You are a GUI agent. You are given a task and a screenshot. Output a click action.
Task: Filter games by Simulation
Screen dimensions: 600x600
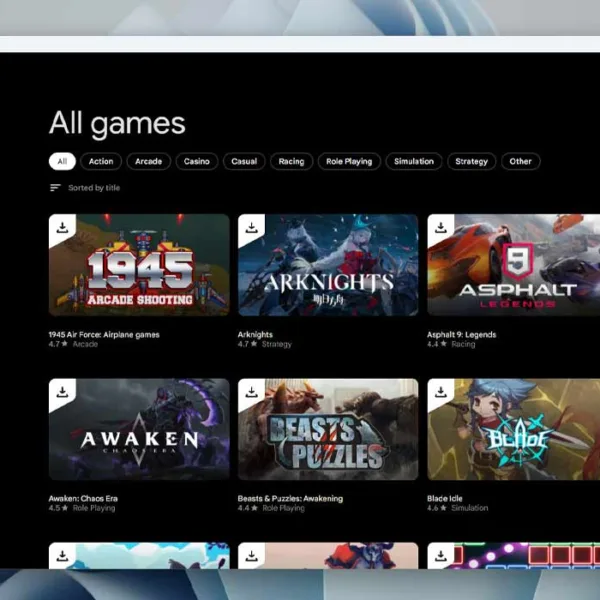[414, 161]
